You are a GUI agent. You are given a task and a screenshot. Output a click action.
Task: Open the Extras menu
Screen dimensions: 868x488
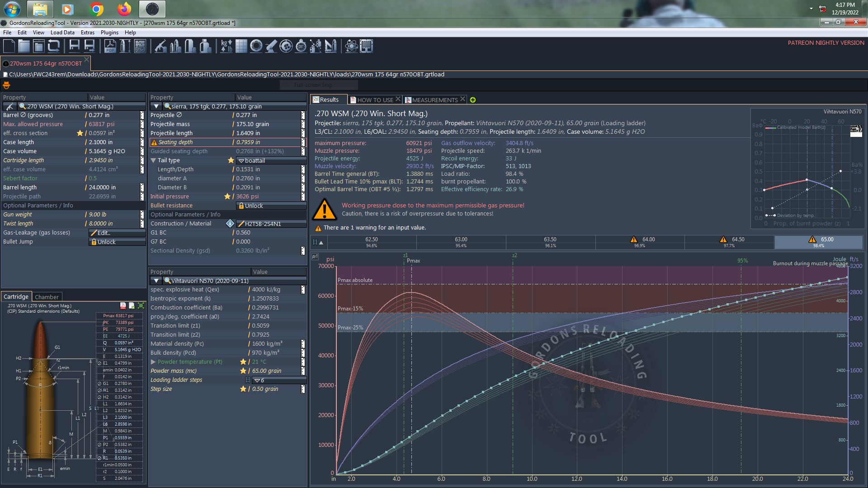88,33
